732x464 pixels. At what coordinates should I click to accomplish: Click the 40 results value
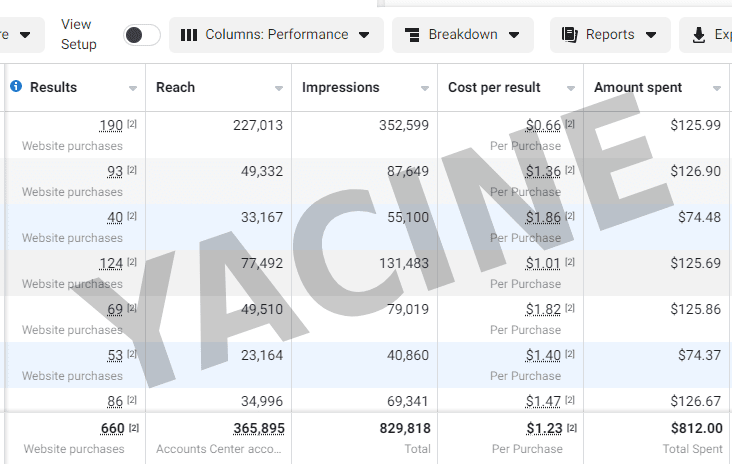pyautogui.click(x=115, y=217)
